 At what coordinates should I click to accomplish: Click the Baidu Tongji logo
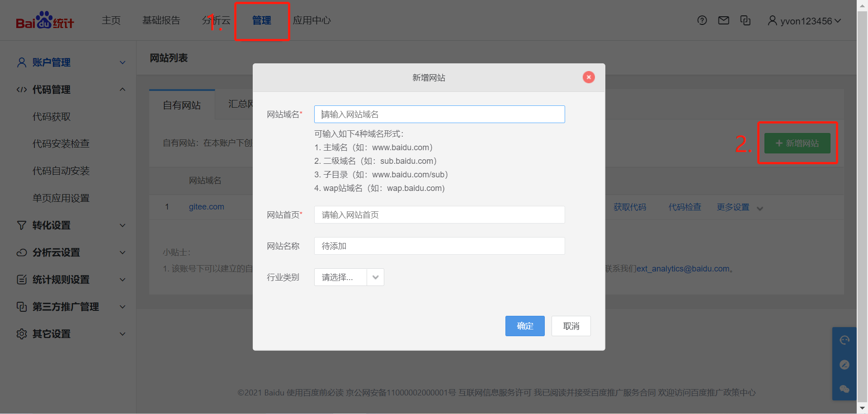(45, 20)
